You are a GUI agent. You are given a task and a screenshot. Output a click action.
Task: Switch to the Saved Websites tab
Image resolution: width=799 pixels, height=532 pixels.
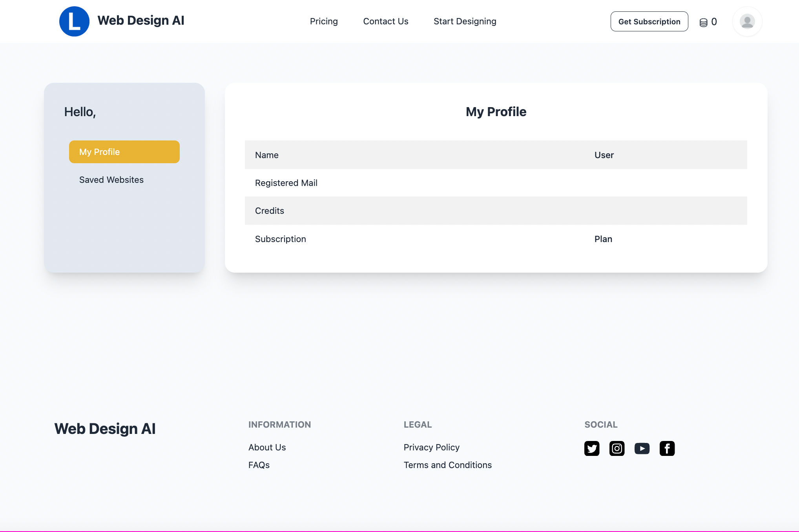[x=111, y=180]
